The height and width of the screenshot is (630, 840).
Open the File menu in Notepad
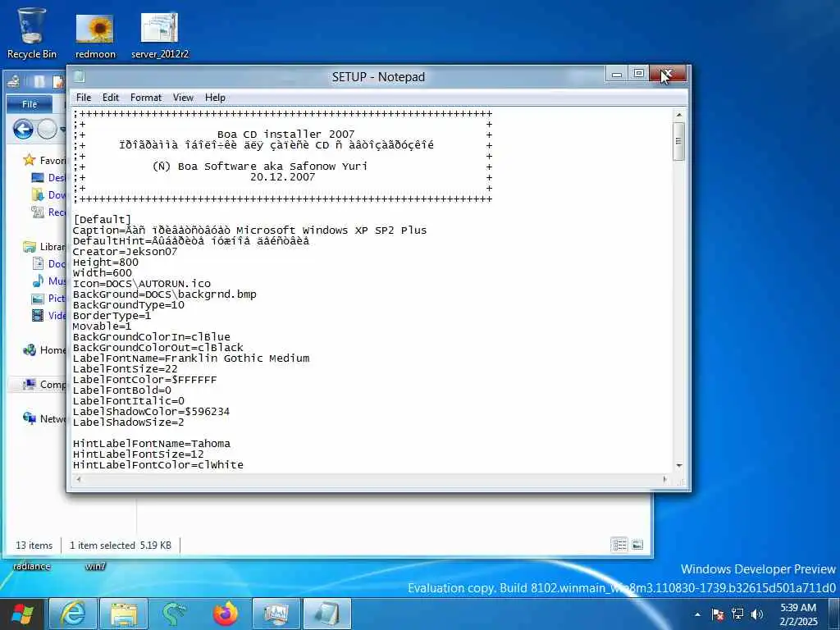click(x=84, y=98)
